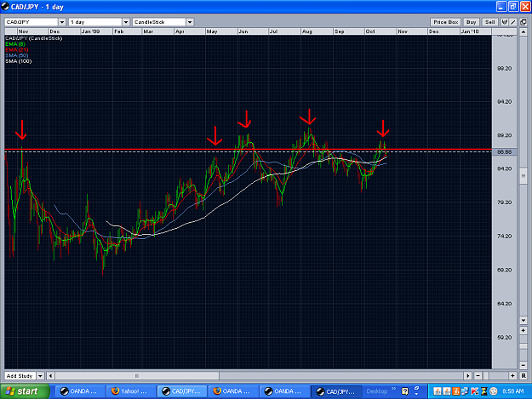Click the Jan '09 timeline header
The height and width of the screenshot is (399, 532).
96,31
